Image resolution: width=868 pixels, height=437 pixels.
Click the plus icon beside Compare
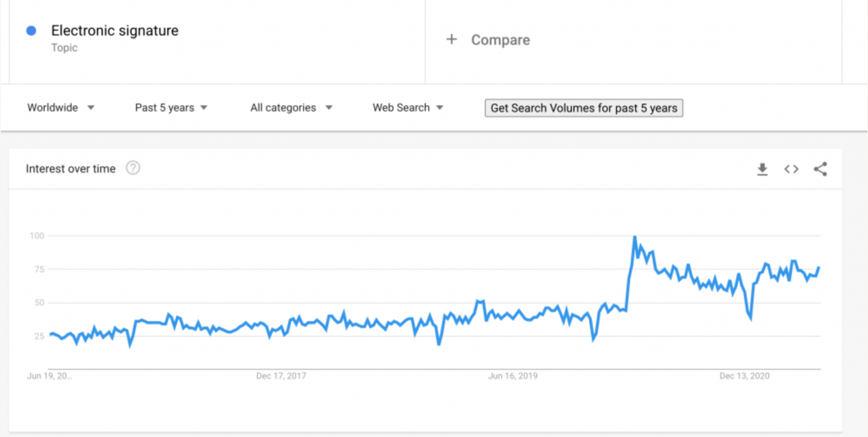pos(452,40)
